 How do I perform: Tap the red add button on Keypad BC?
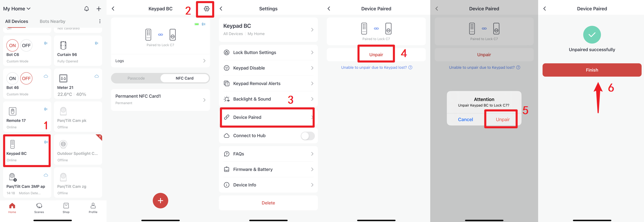(x=160, y=201)
